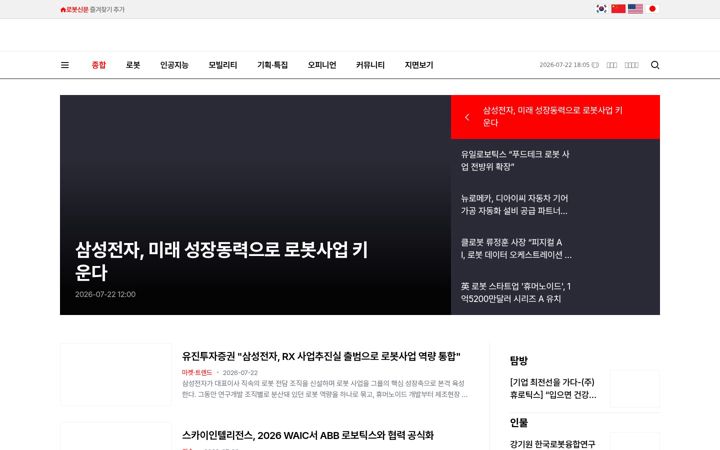Click the red home icon beside 로봇신문
This screenshot has width=720, height=450.
point(63,10)
